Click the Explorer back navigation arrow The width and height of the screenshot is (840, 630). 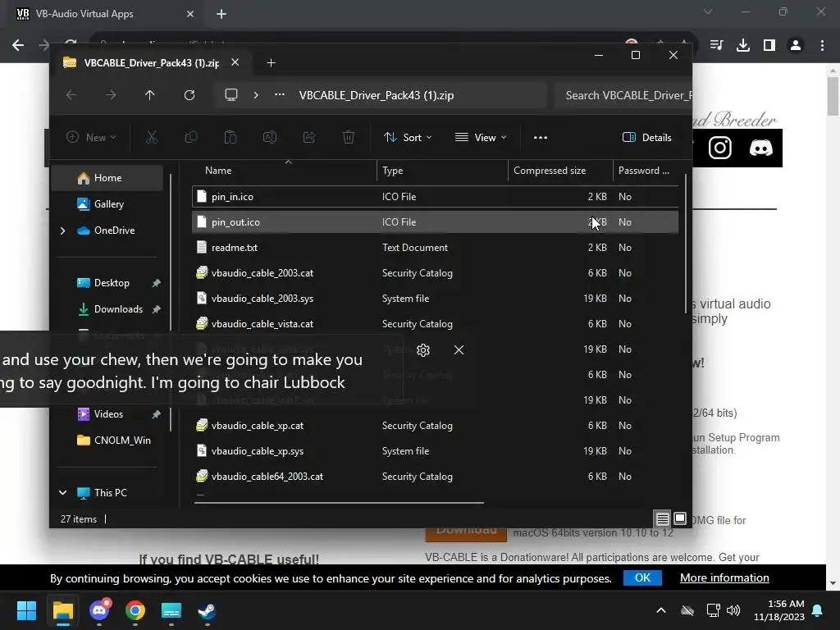point(71,95)
